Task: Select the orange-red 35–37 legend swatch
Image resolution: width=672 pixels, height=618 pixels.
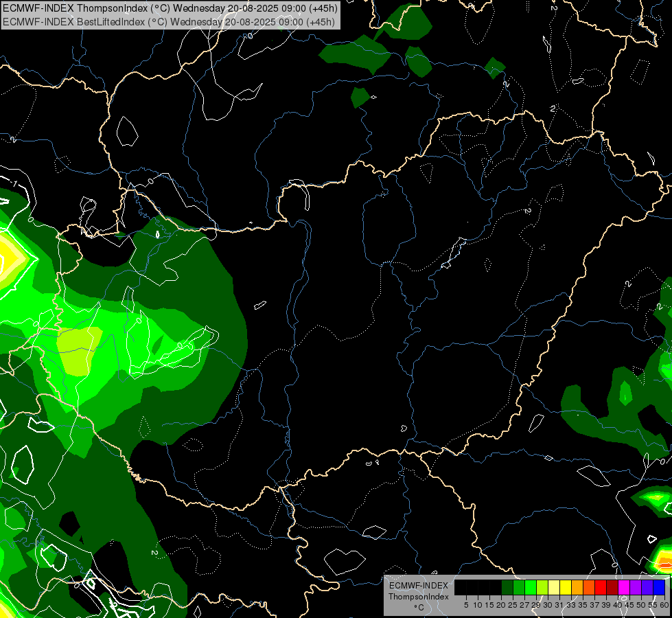Action: [x=589, y=587]
